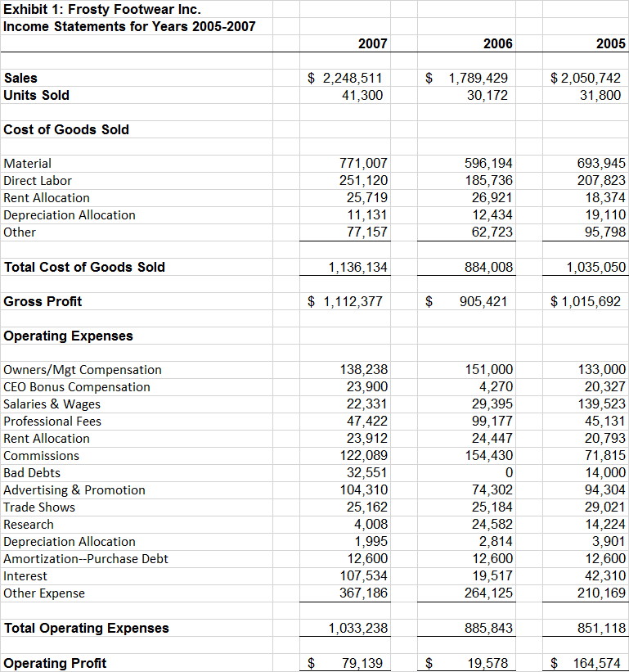Select total COGS cell 1,136,134
629x672 pixels.
357,268
